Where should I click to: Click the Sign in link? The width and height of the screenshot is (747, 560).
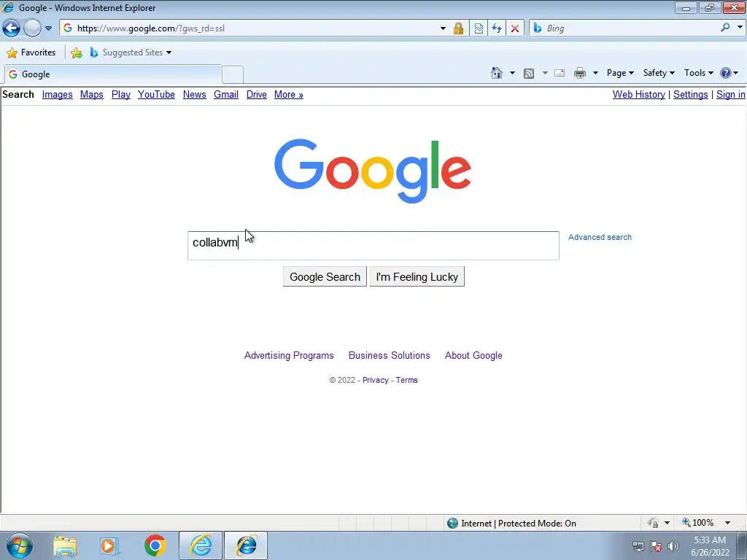(731, 94)
